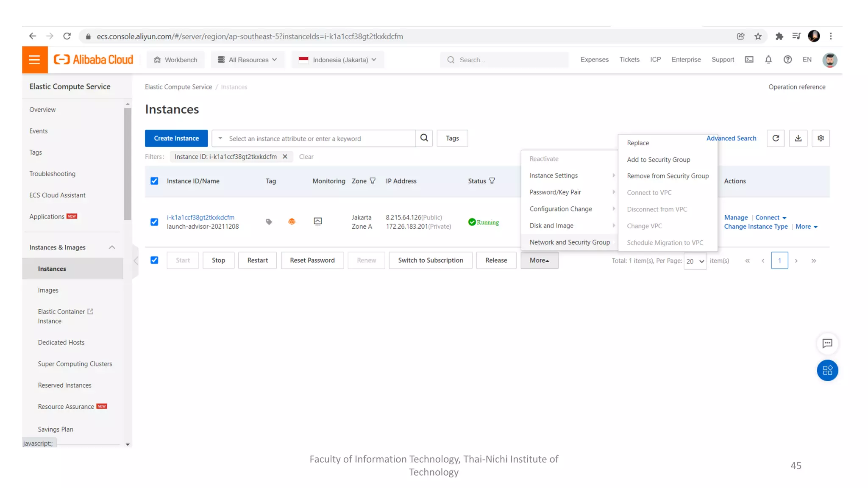This screenshot has height=488, width=868.
Task: Uncheck the i-k1a1ccf38gt2tkxkdcfm row checkbox
Action: click(154, 222)
